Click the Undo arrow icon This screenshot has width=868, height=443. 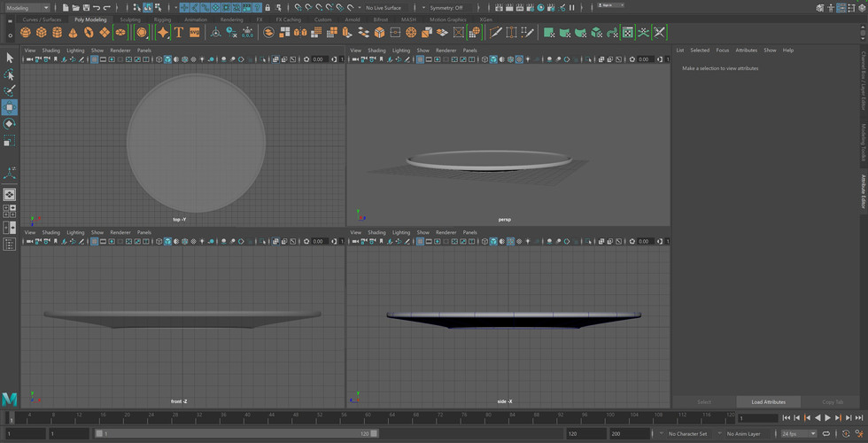[97, 8]
